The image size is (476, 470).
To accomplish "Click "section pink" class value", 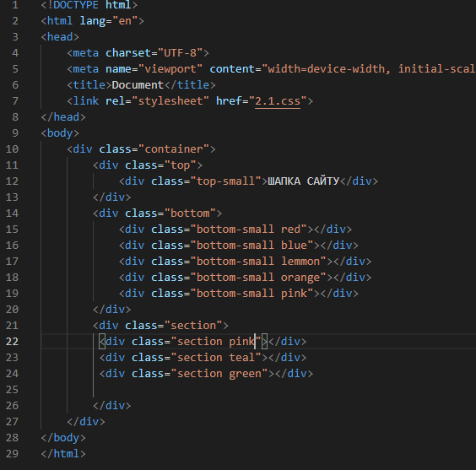I will coord(216,342).
